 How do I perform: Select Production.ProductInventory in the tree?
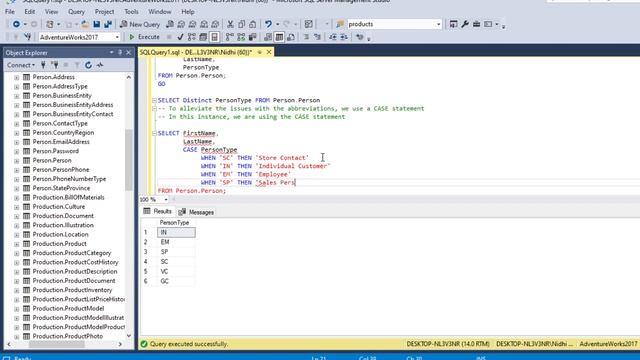pos(72,290)
